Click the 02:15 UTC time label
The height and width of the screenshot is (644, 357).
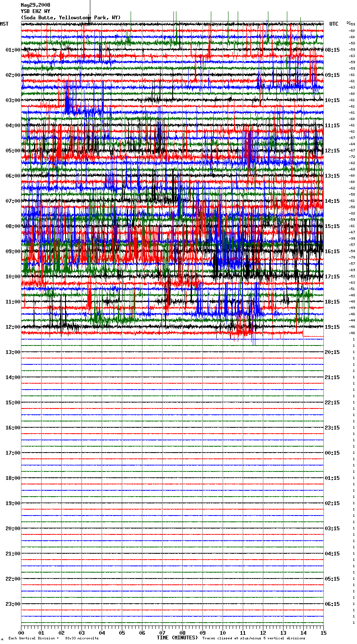(x=332, y=503)
